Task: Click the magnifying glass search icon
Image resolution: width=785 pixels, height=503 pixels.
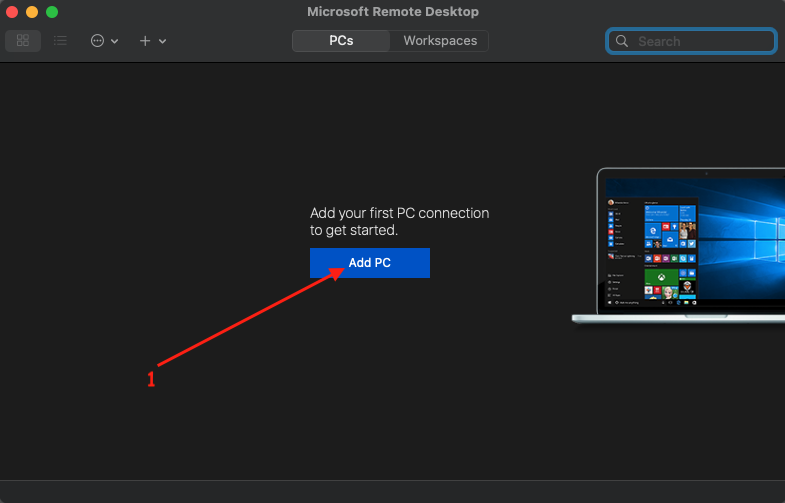Action: (x=622, y=41)
